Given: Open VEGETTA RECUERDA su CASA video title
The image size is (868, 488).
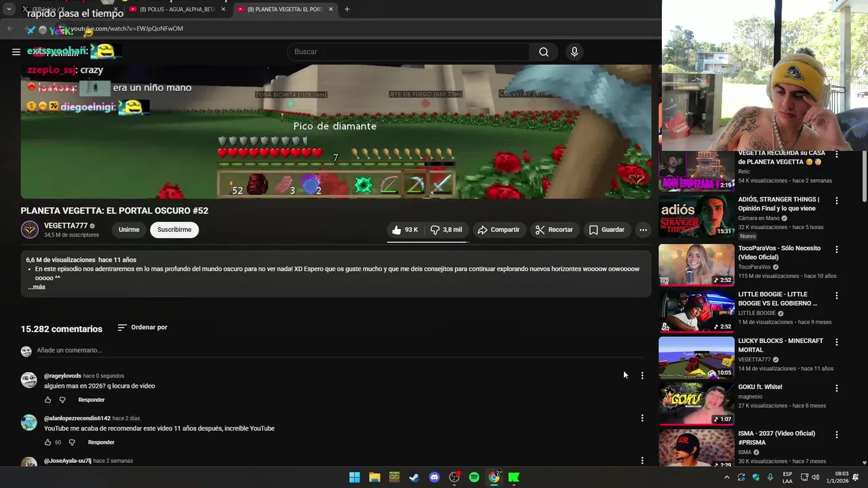Looking at the screenshot, I should click(781, 157).
